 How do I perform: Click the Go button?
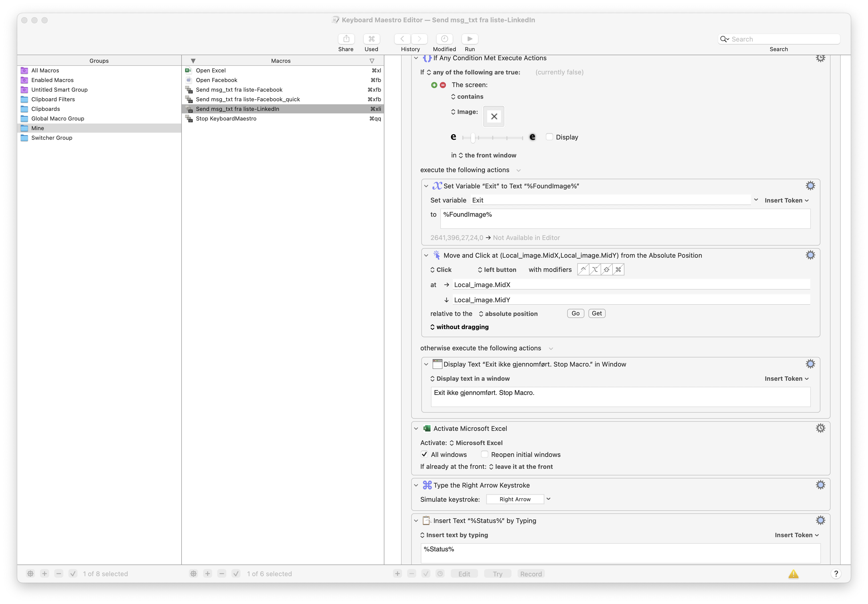(575, 313)
